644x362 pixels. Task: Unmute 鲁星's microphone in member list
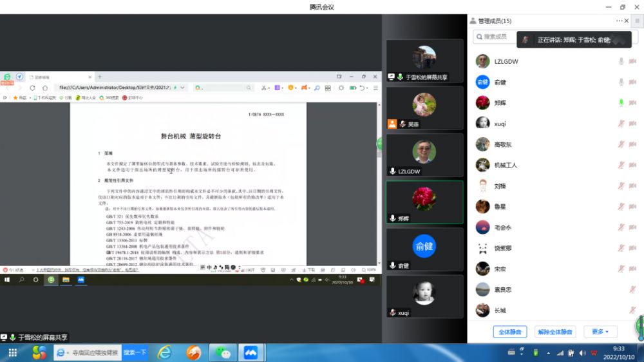621,206
